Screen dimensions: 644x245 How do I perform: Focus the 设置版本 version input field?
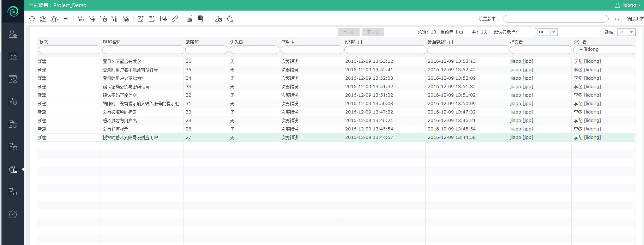pos(555,19)
